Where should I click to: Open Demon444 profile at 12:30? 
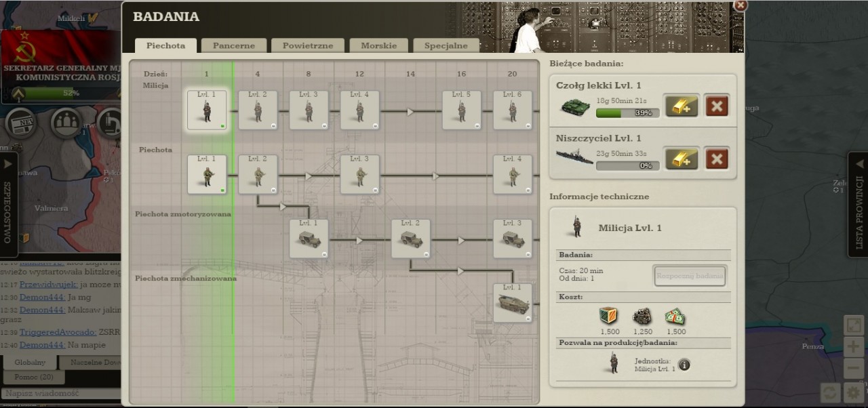42,297
